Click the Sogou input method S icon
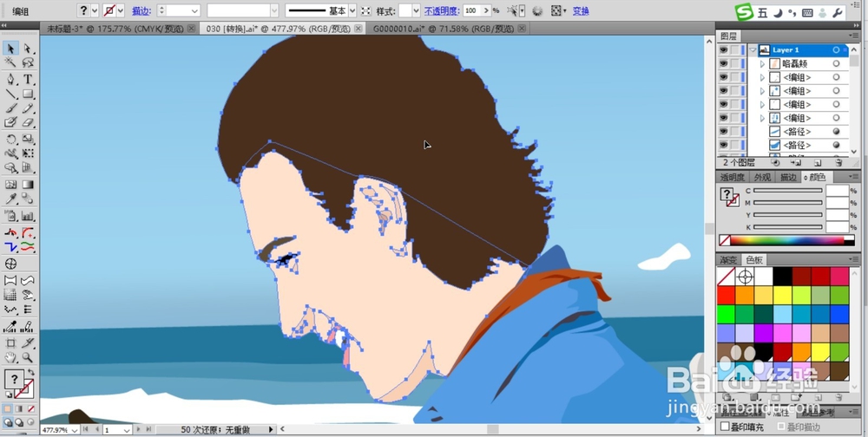 tap(745, 11)
